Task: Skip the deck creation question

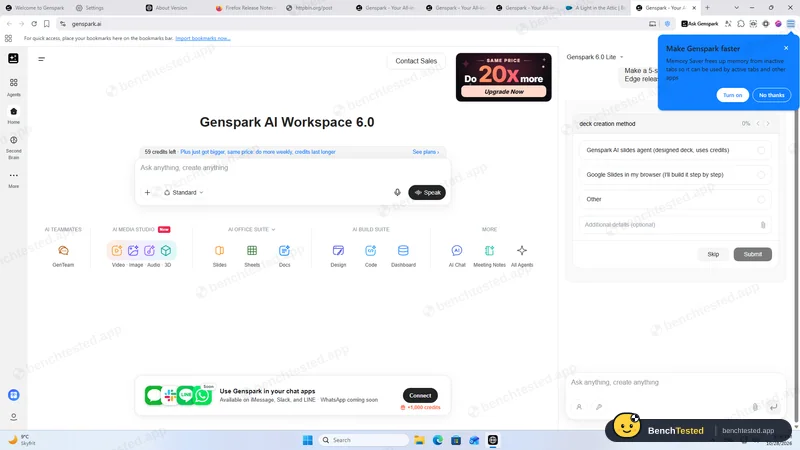Action: 713,254
